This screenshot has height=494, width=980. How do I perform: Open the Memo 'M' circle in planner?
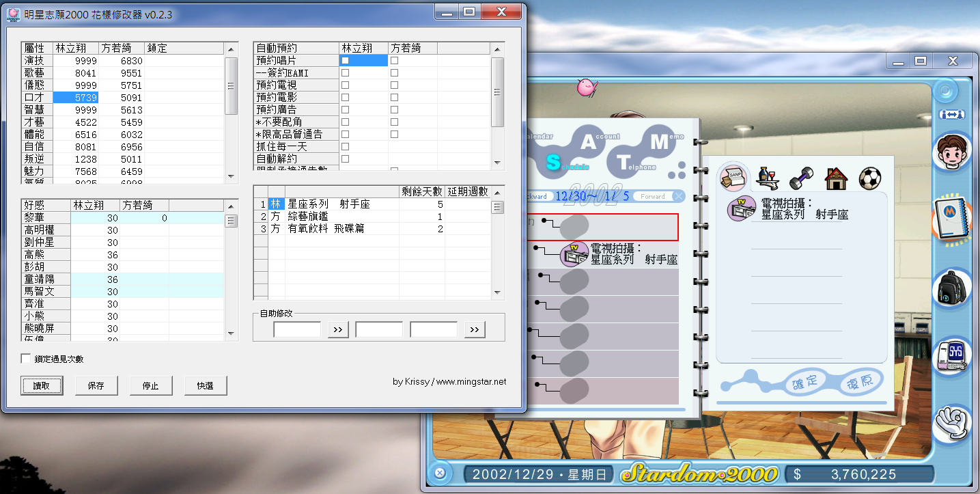(660, 141)
